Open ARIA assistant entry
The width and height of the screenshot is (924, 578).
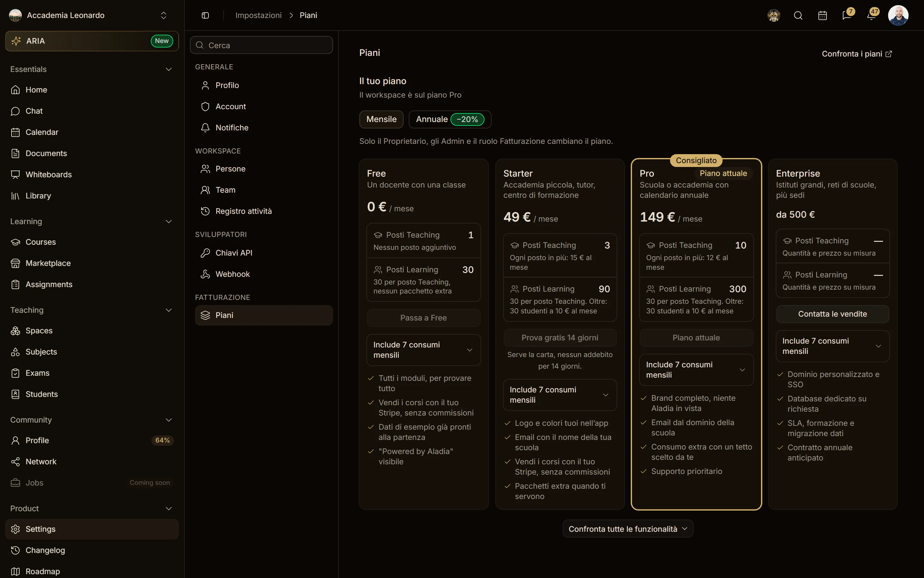pyautogui.click(x=92, y=41)
